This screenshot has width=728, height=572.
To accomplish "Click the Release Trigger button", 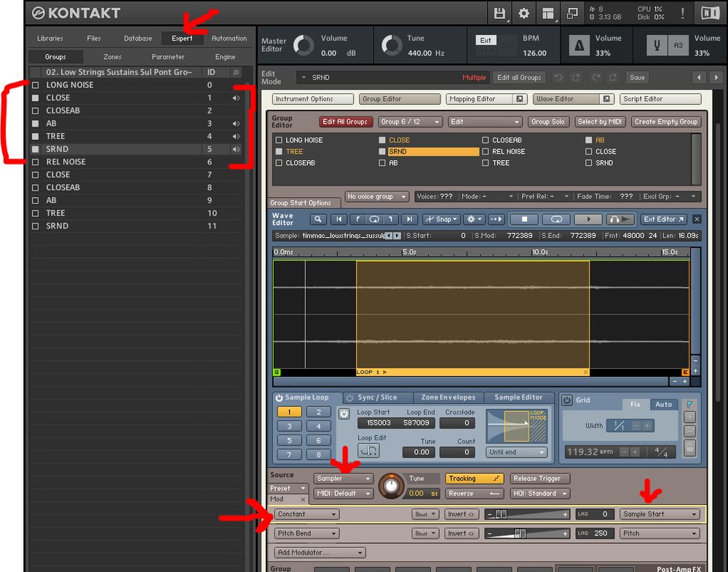I will click(x=540, y=478).
